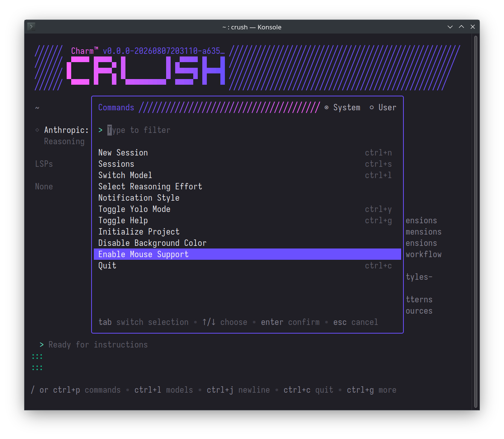Minimize the Konsole window
Image resolution: width=504 pixels, height=439 pixels.
coord(450,27)
